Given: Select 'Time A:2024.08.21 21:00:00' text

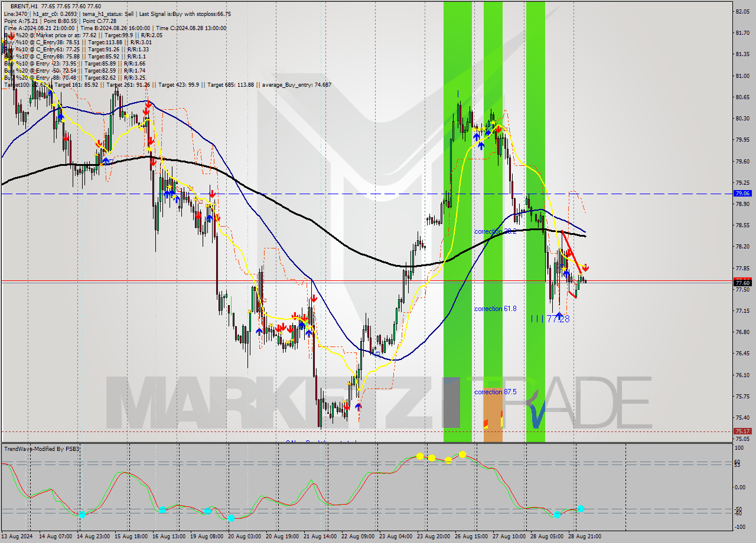Looking at the screenshot, I should [x=39, y=28].
